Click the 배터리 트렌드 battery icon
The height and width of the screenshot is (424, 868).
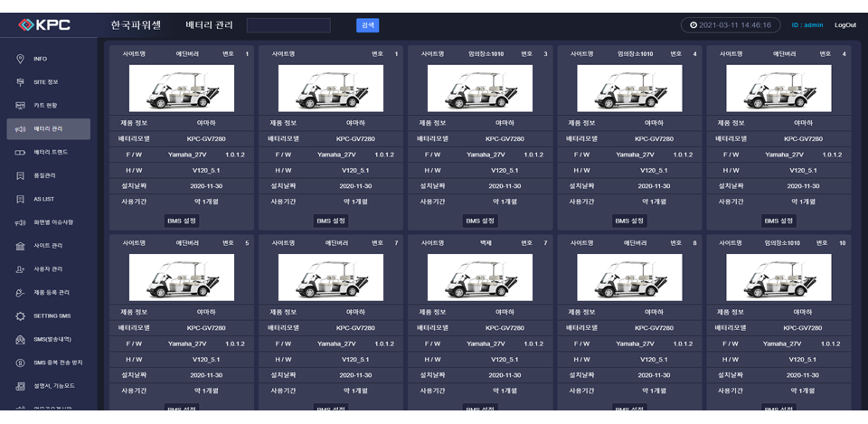[20, 152]
